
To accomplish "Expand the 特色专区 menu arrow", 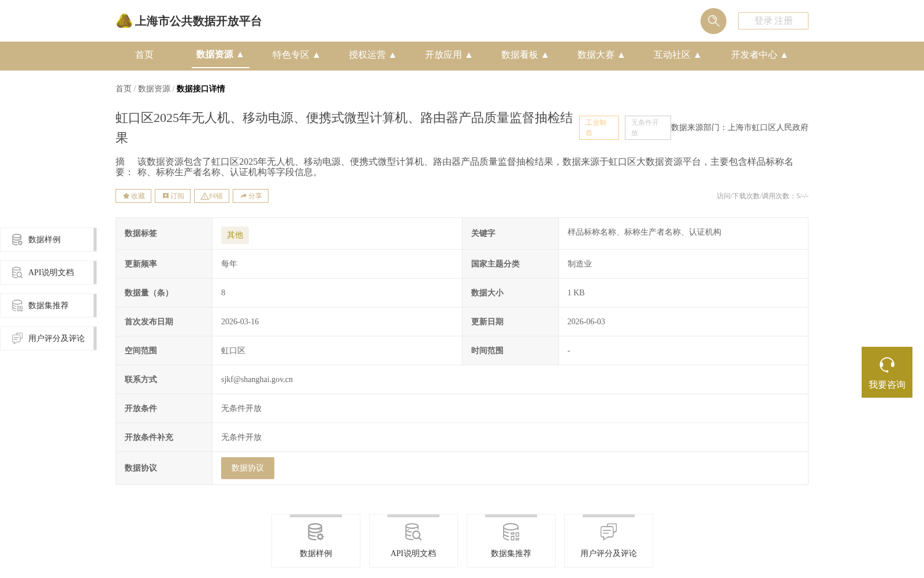I will [x=316, y=55].
